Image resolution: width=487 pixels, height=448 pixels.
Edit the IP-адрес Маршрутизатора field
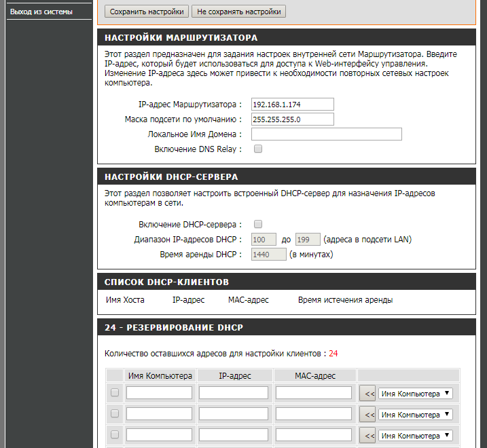(292, 104)
